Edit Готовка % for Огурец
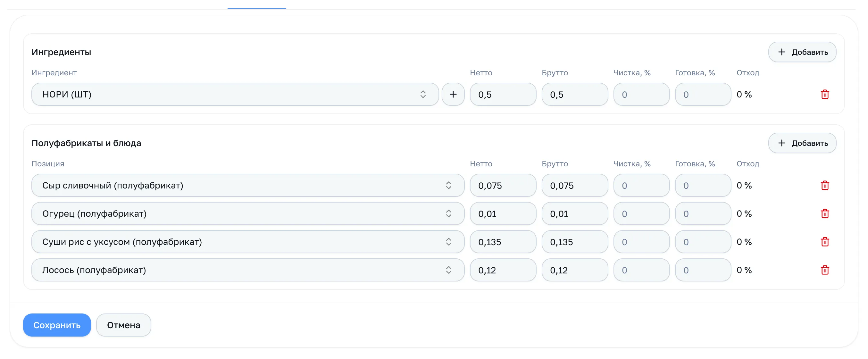The width and height of the screenshot is (868, 359). coord(703,214)
